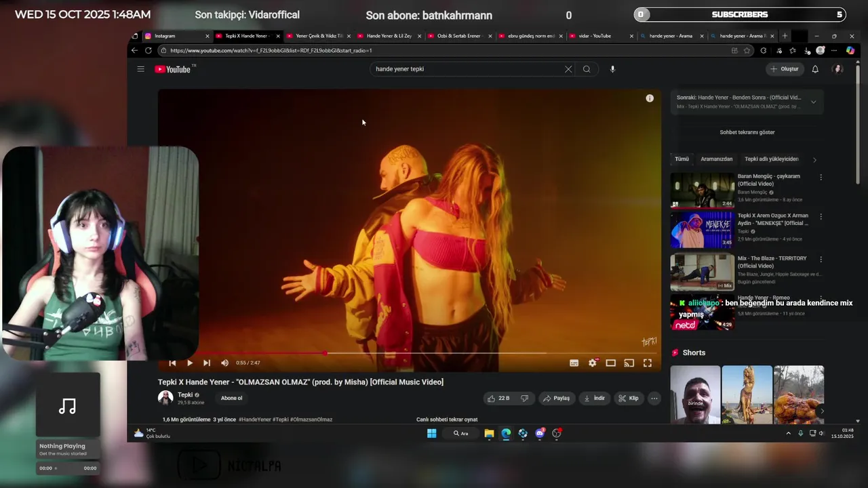The height and width of the screenshot is (488, 868).
Task: Skip to the next video
Action: (207, 363)
